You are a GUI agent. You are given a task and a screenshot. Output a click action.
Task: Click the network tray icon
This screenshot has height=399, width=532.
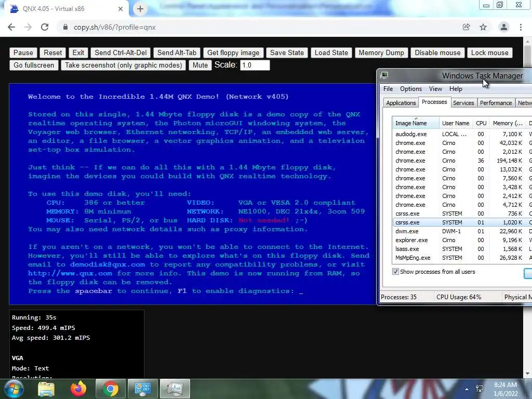[480, 389]
